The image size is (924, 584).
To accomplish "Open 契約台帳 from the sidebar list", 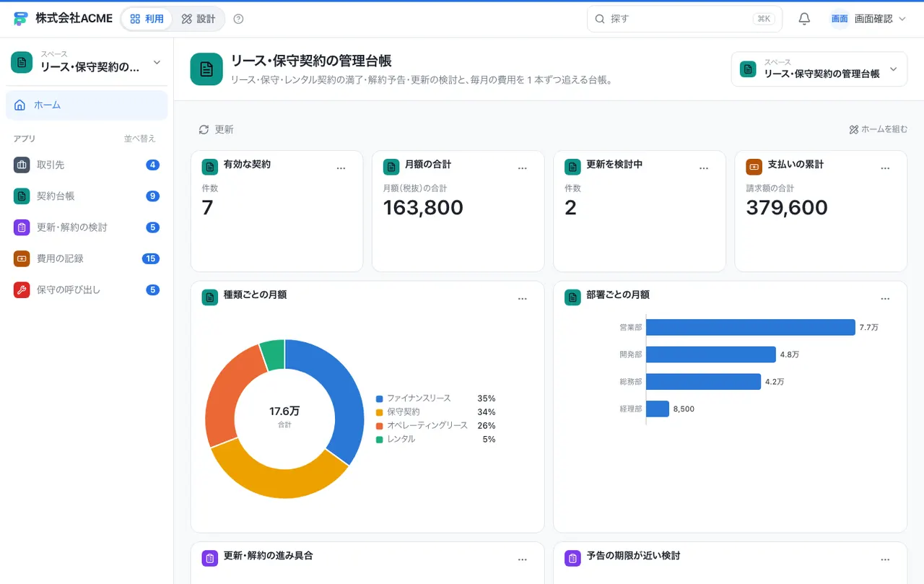I will click(87, 196).
